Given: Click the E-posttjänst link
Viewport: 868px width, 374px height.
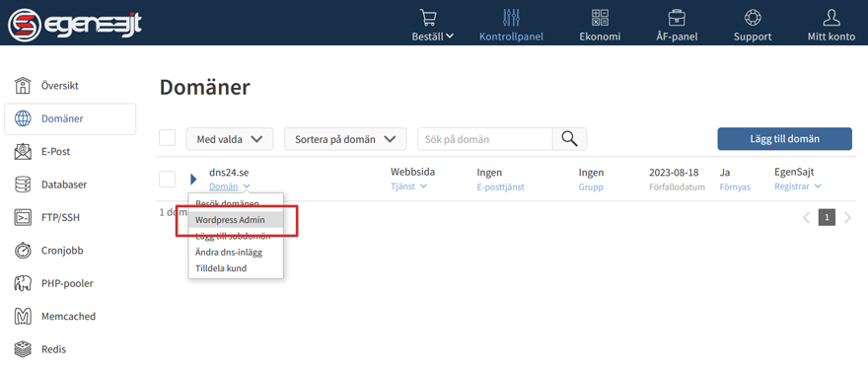Looking at the screenshot, I should point(500,187).
